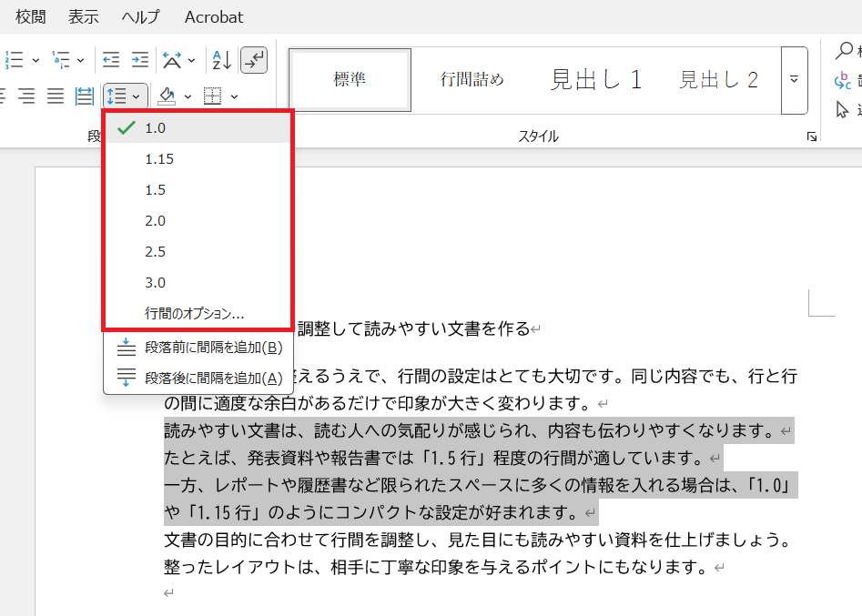862x616 pixels.
Task: Open the styles pane dialog launcher
Action: pyautogui.click(x=811, y=136)
